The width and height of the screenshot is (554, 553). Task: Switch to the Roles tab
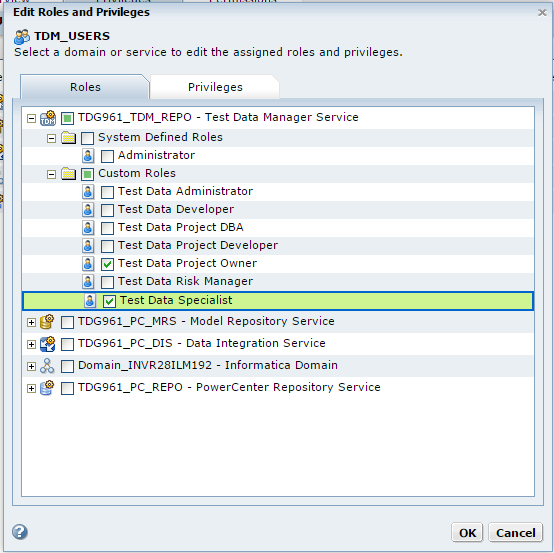tap(85, 87)
